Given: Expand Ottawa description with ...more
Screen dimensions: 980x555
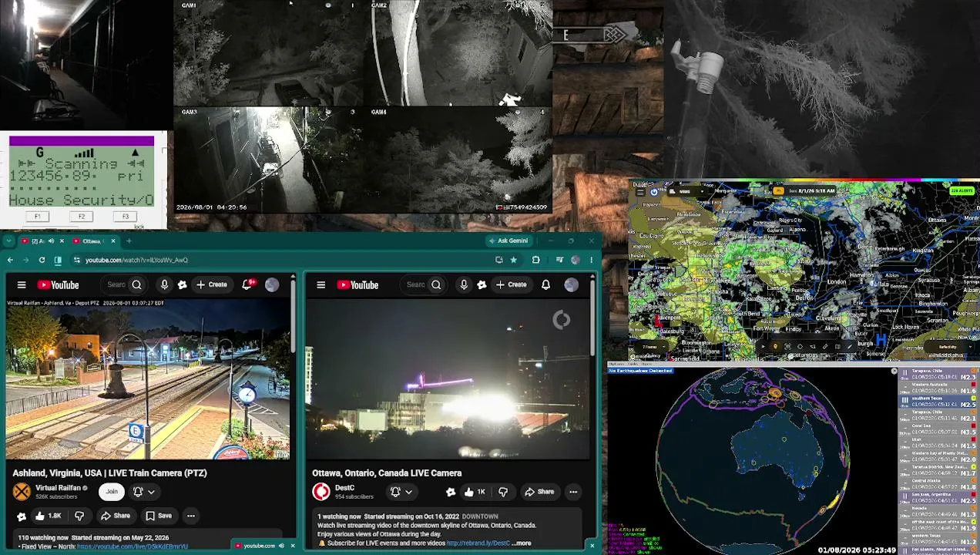Looking at the screenshot, I should tap(522, 543).
